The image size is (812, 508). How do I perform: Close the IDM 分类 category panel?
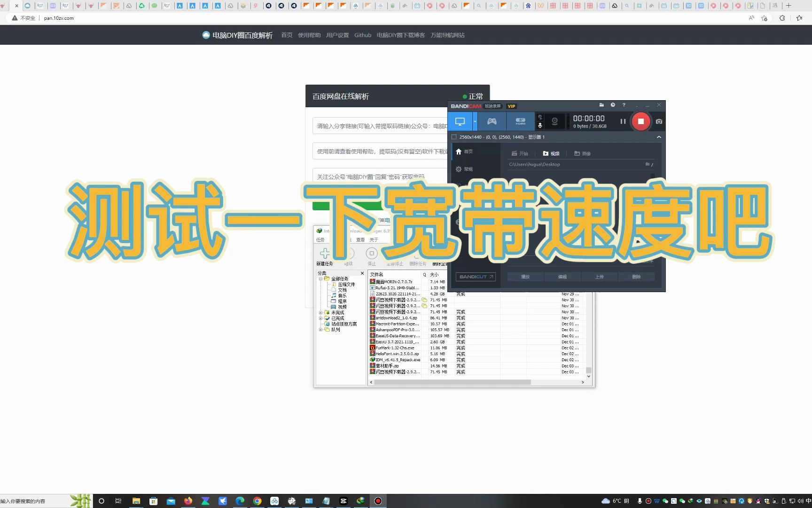[x=362, y=273]
